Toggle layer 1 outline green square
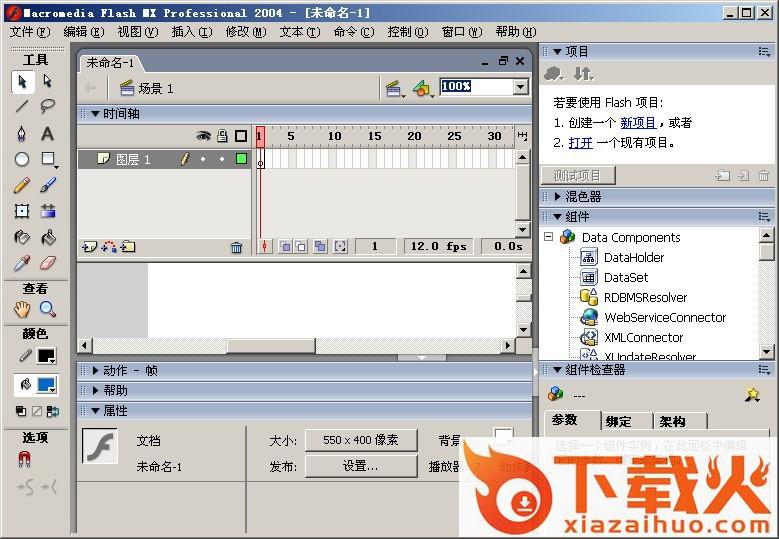 click(x=241, y=158)
